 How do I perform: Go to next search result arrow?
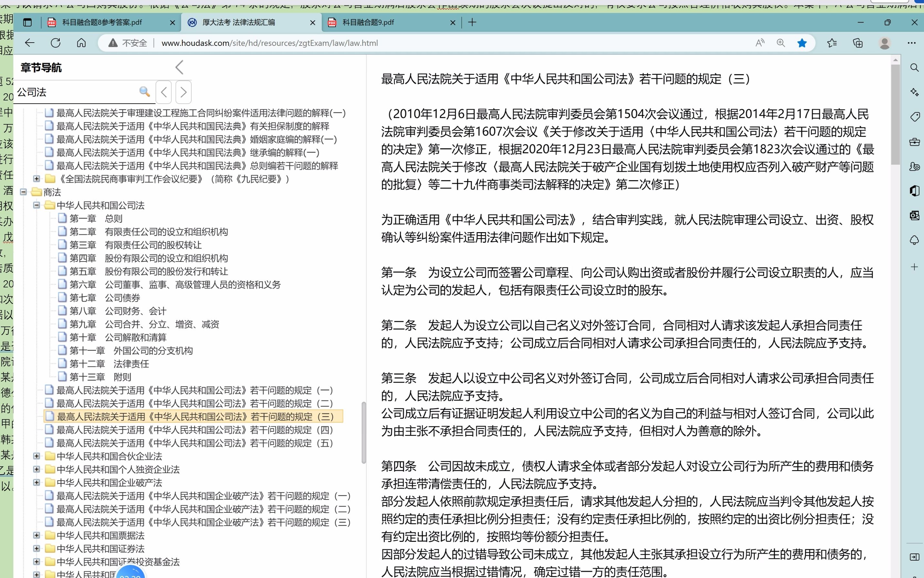point(183,92)
